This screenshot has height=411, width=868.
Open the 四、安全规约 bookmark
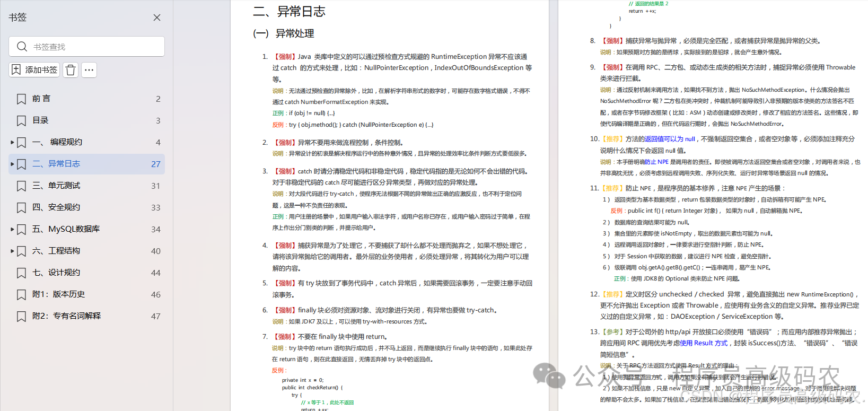coord(56,207)
